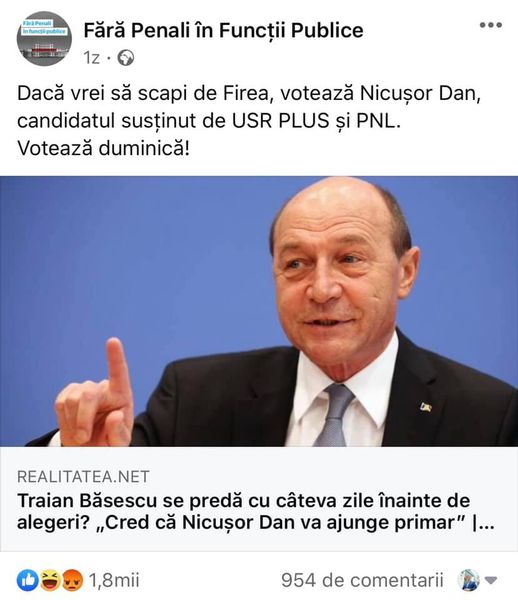Click the REALITATEA.NET source domain

(83, 477)
